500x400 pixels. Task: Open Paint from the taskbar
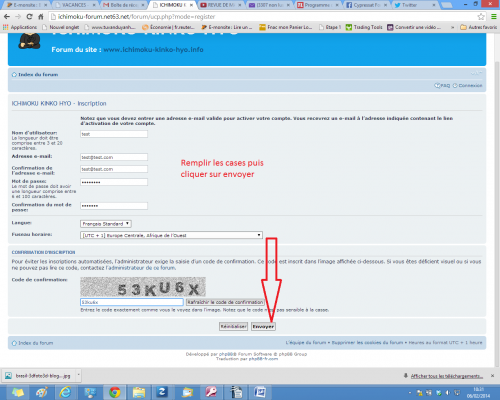[41, 392]
